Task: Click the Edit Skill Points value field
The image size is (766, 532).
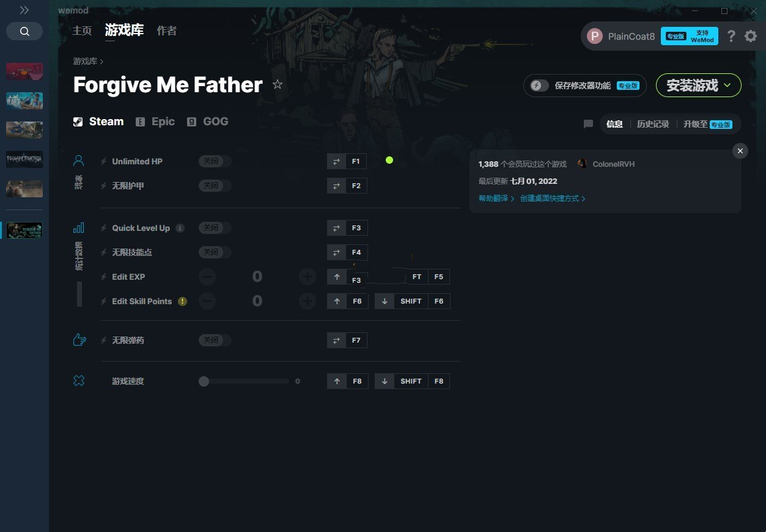Action: click(257, 301)
